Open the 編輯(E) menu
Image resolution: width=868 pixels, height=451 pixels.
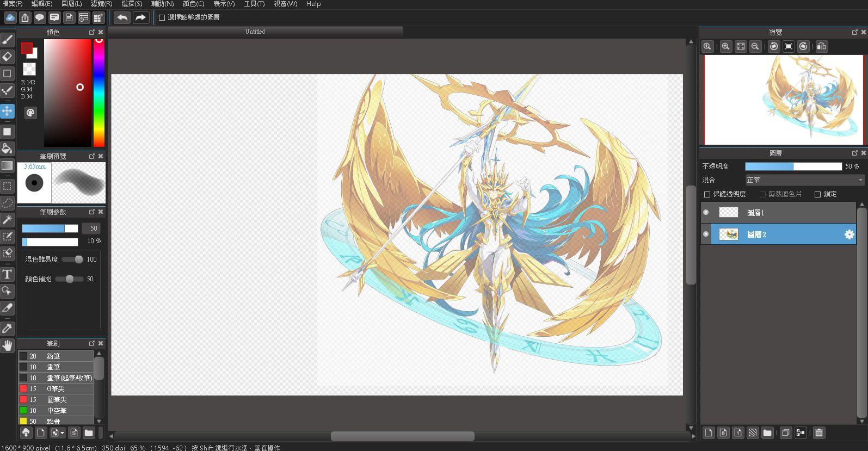(42, 4)
